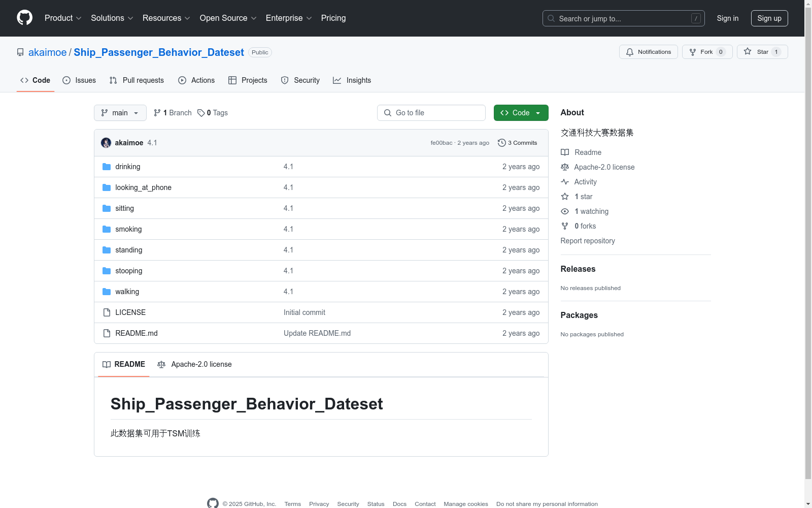Expand the Open Source menu
This screenshot has width=812, height=508.
point(228,18)
